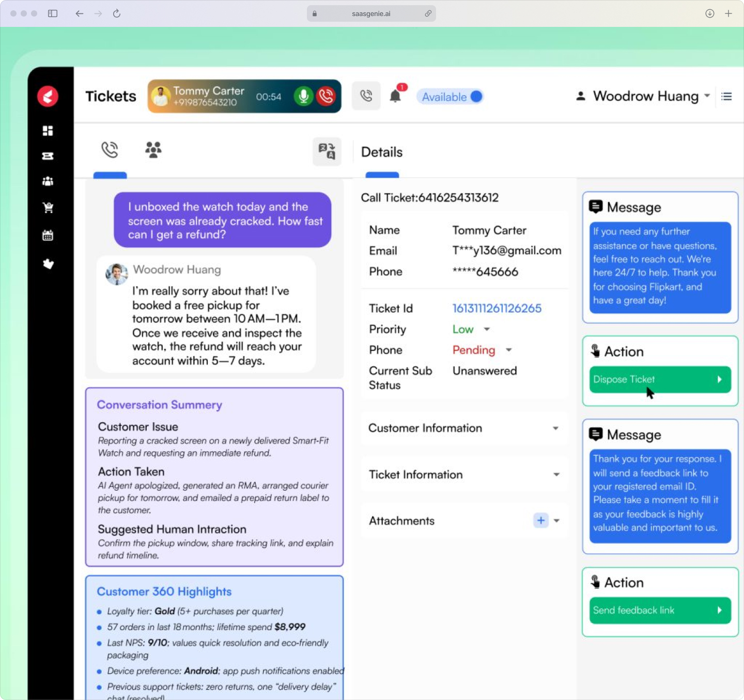Select the tickets icon in the sidebar

(48, 156)
